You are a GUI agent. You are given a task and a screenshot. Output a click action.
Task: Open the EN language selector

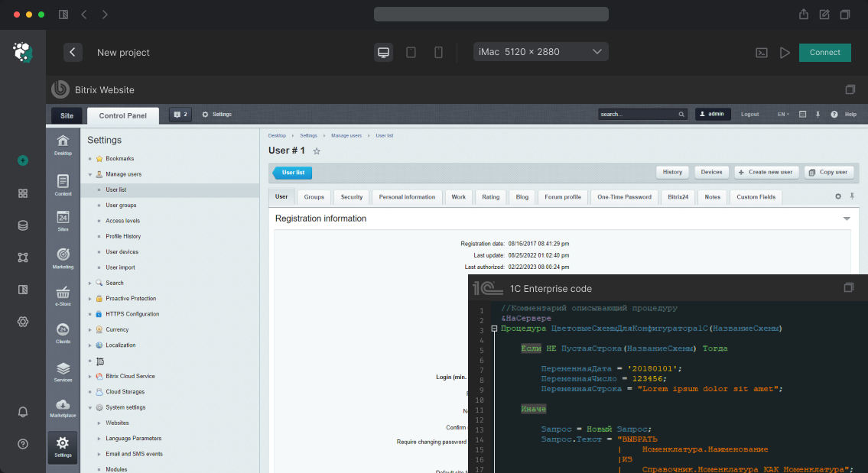[x=783, y=115]
